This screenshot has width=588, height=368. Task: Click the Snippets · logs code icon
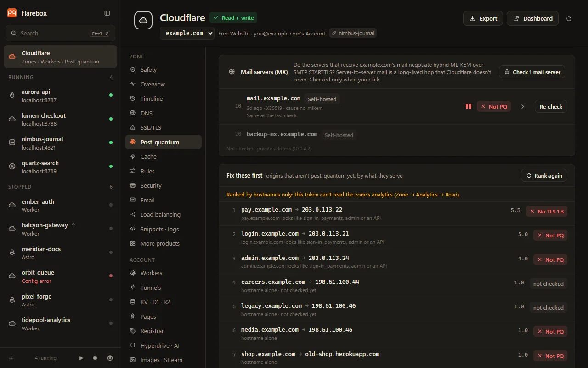coord(133,229)
